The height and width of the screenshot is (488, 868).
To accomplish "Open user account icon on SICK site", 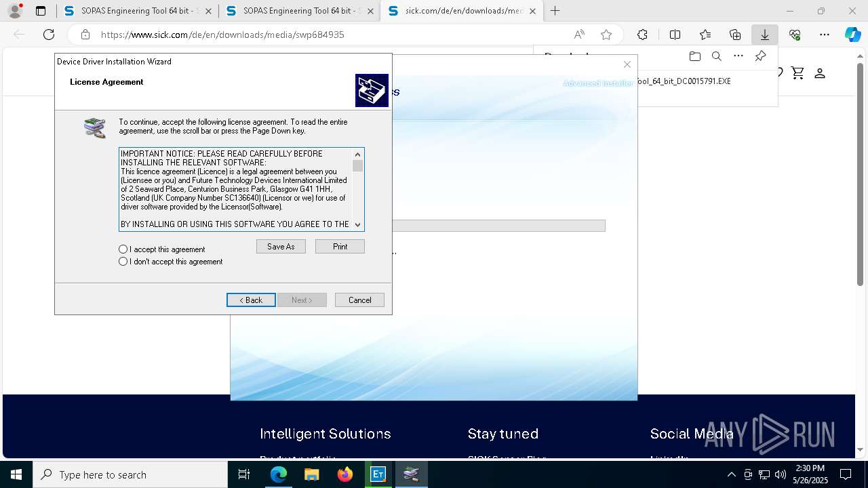I will [820, 73].
